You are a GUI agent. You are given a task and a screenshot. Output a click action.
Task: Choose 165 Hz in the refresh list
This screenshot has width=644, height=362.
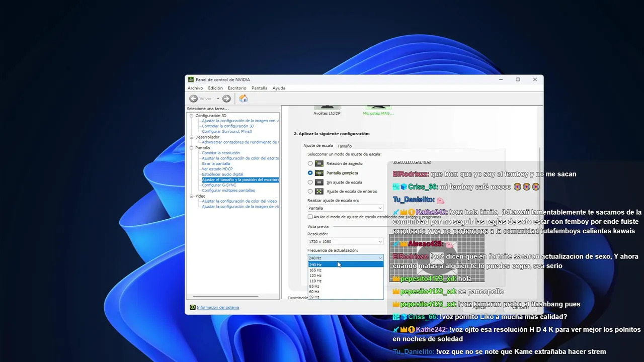pyautogui.click(x=346, y=270)
